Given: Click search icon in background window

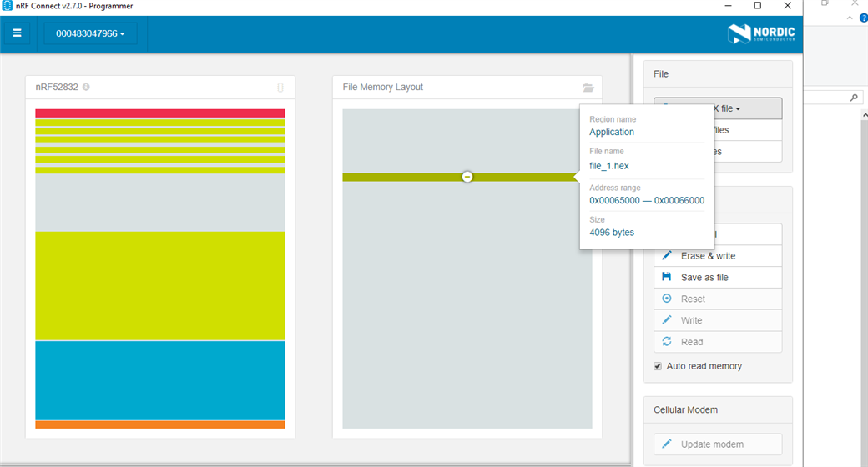Looking at the screenshot, I should point(854,98).
